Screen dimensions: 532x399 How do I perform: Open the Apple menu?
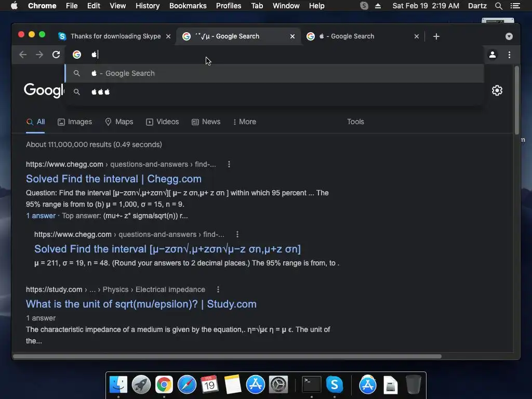click(14, 5)
